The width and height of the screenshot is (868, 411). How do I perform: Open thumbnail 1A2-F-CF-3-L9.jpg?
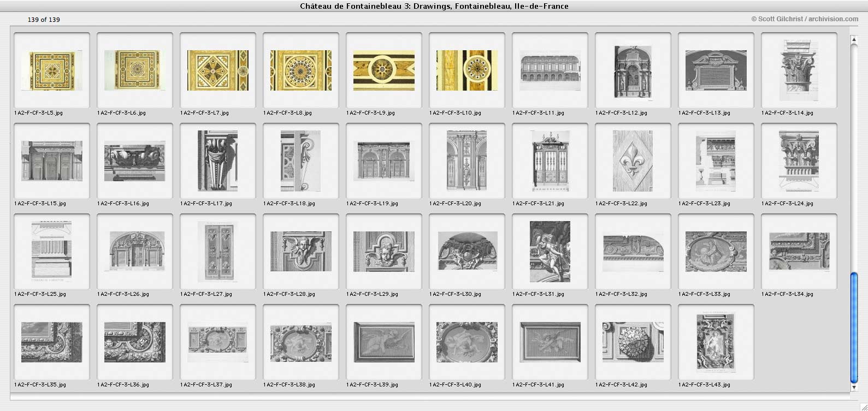click(x=384, y=71)
